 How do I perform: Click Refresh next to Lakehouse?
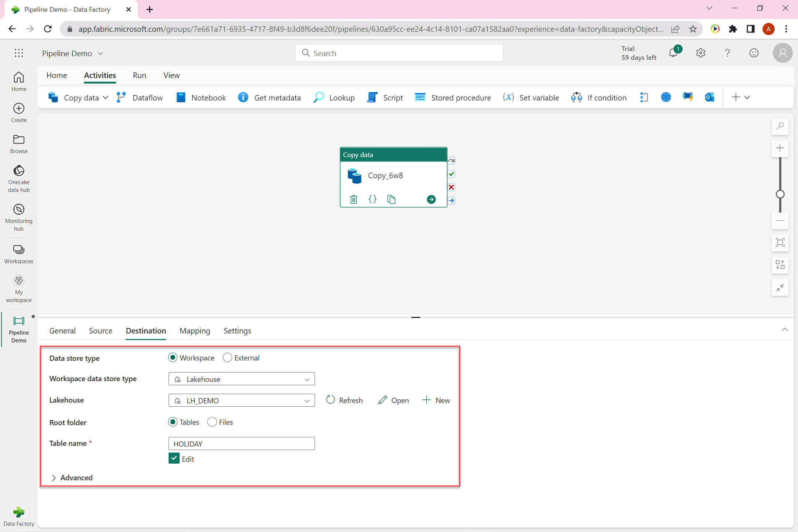(x=344, y=400)
